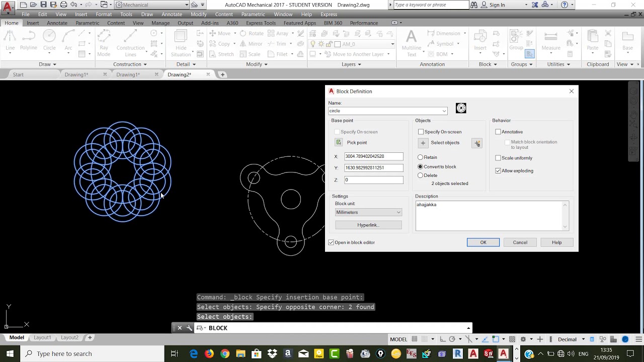Screen dimensions: 644x362
Task: Open Google Chrome from taskbar
Action: pos(225,353)
